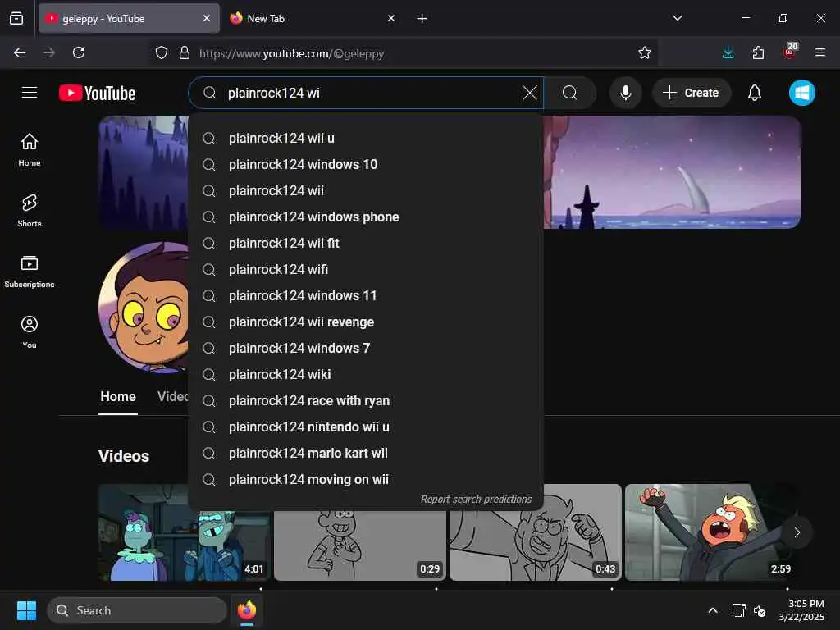This screenshot has width=840, height=630.
Task: List all tabs dropdown
Action: tap(677, 18)
